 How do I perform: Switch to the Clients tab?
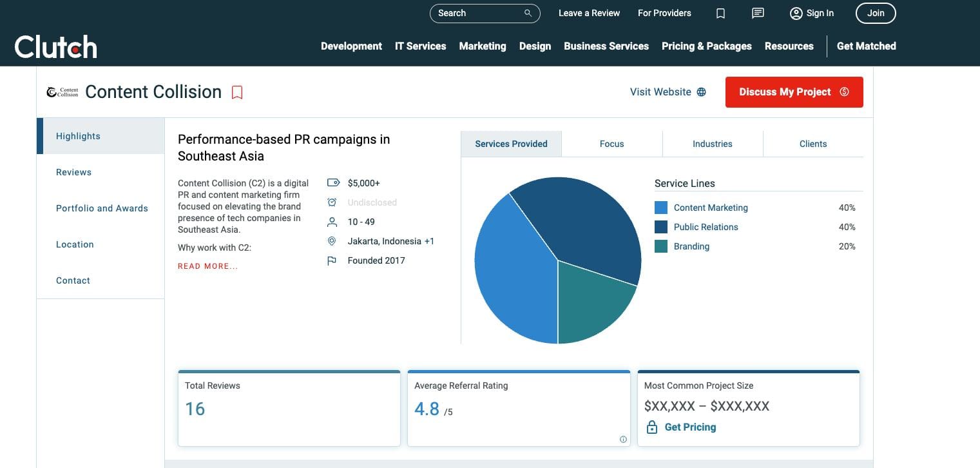(x=813, y=144)
